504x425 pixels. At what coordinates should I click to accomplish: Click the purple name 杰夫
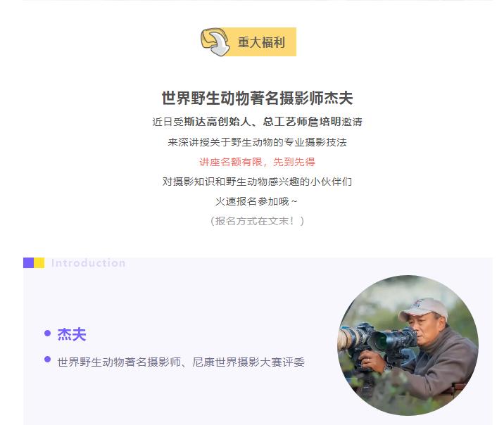point(72,334)
